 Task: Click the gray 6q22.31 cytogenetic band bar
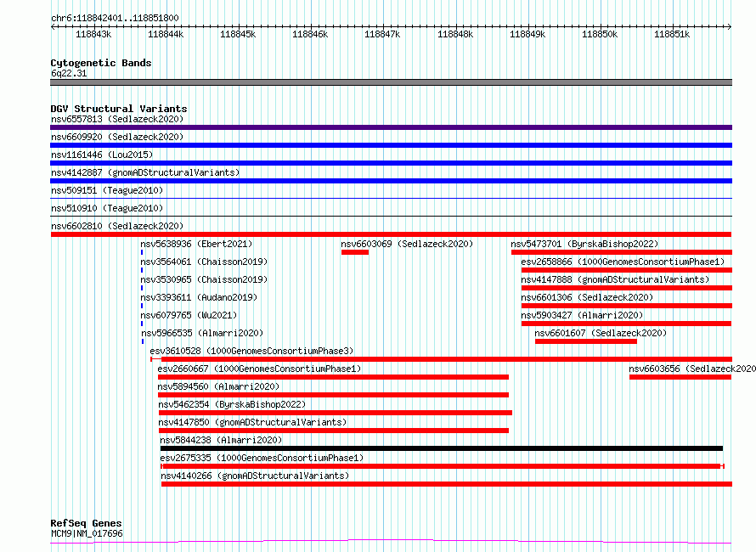pyautogui.click(x=391, y=82)
